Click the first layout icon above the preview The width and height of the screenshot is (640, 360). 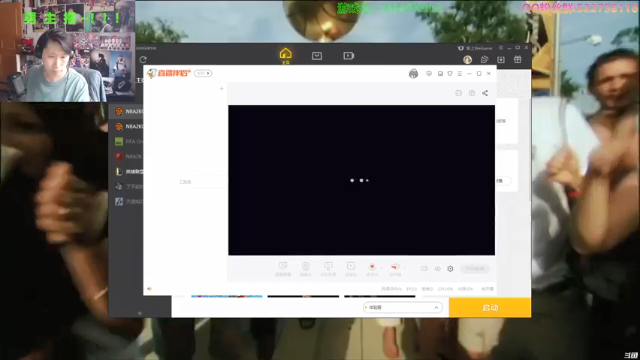[x=458, y=93]
